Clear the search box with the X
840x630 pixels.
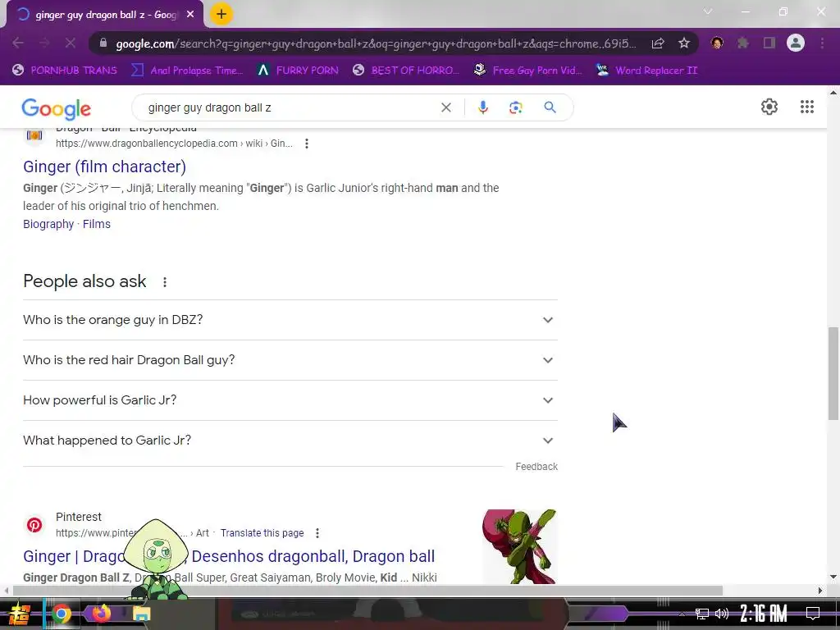click(445, 107)
